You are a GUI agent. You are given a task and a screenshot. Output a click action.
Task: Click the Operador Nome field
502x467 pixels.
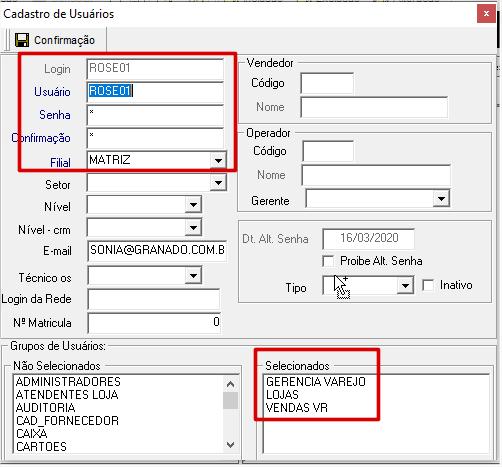click(x=376, y=175)
